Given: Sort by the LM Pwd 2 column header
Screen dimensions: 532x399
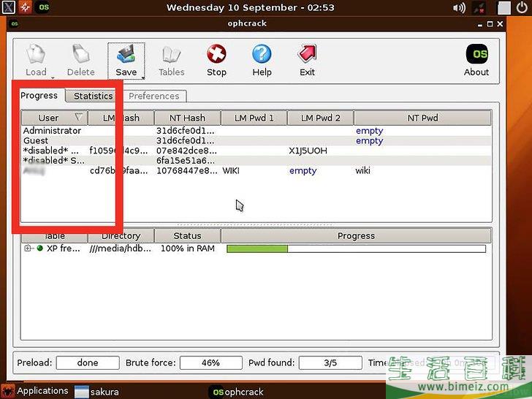Looking at the screenshot, I should click(x=320, y=118).
